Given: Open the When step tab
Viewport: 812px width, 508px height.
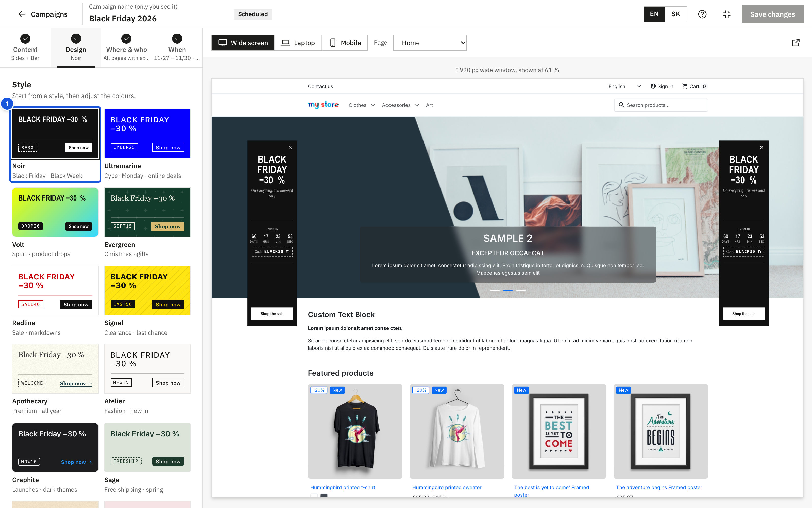Looking at the screenshot, I should point(177,48).
